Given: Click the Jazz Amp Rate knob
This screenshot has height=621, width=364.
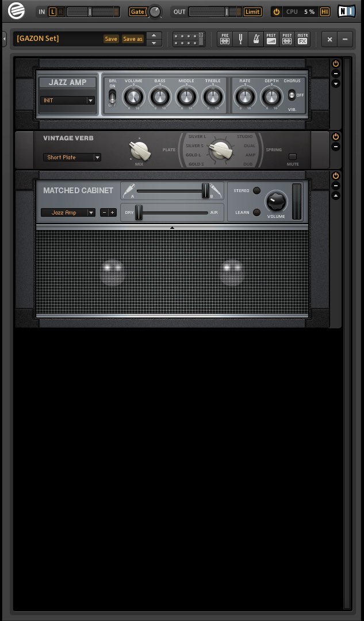Looking at the screenshot, I should (x=245, y=96).
